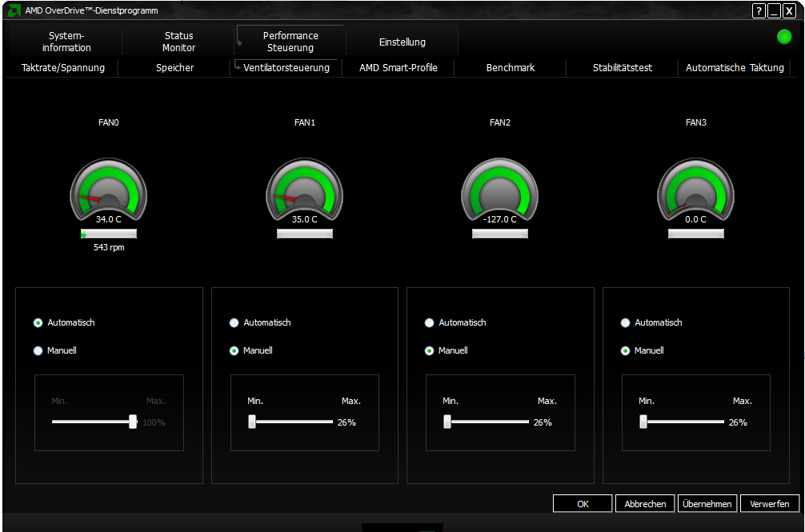Minimize the AMD OverDrive window
805x532 pixels.
(x=775, y=10)
